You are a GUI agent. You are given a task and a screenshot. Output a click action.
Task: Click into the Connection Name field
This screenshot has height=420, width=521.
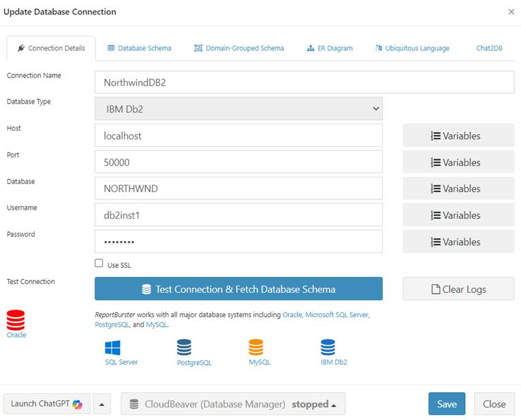[304, 82]
